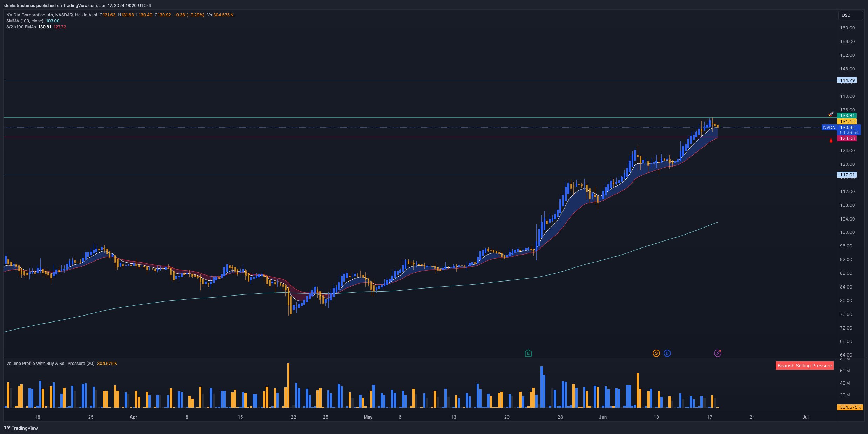
Task: Click the green 133.81 price label
Action: pos(847,115)
